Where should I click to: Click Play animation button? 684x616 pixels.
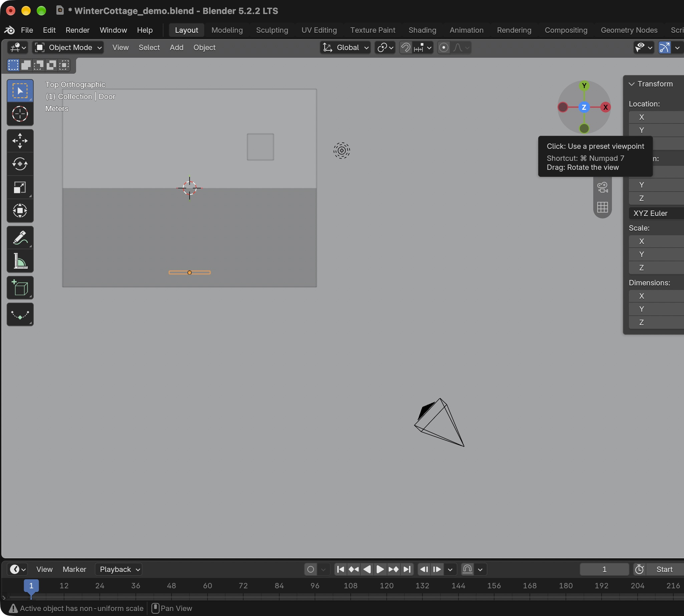pyautogui.click(x=380, y=570)
